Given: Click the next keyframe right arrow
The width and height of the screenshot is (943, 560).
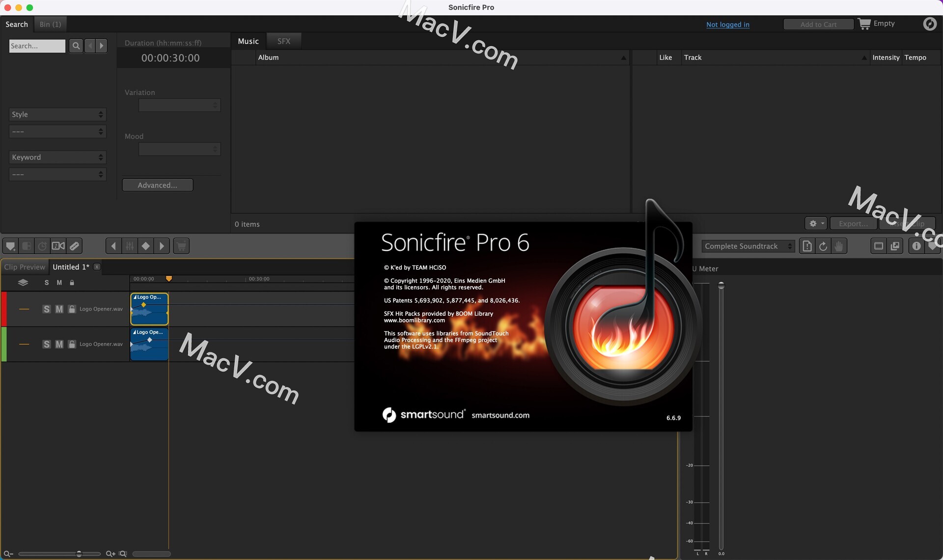Looking at the screenshot, I should pos(162,246).
